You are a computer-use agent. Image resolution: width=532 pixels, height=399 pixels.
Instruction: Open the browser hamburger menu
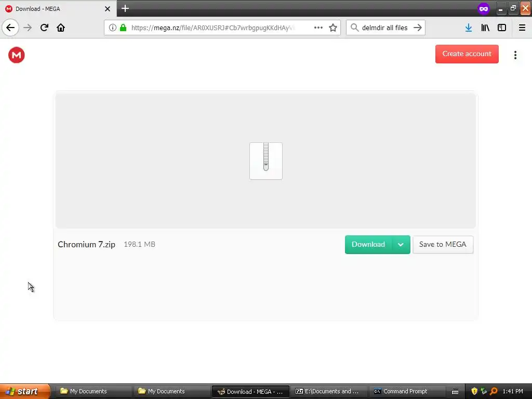pos(522,28)
